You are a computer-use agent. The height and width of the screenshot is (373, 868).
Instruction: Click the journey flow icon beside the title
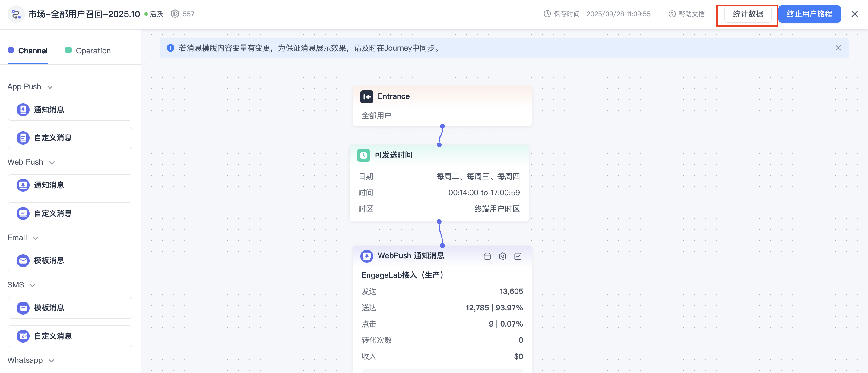[16, 14]
